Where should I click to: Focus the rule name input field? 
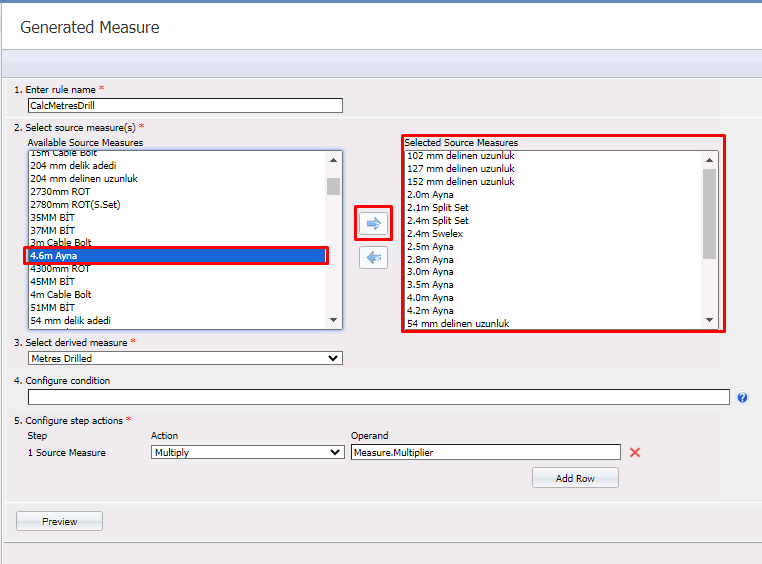coord(185,105)
